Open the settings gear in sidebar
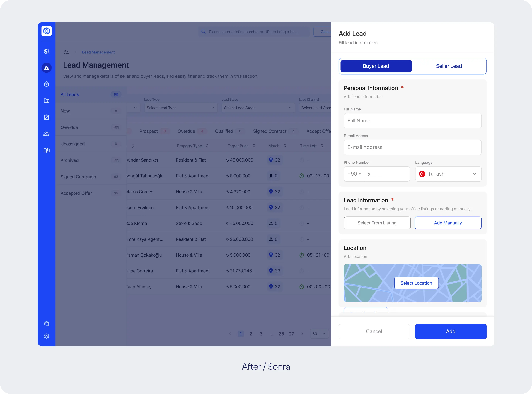 [47, 336]
